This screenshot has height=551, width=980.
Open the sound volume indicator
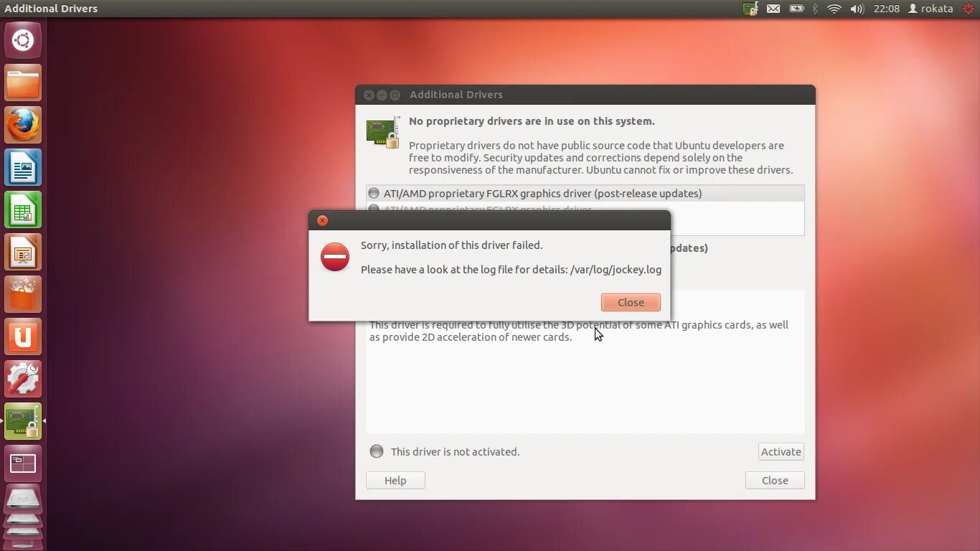click(x=857, y=9)
